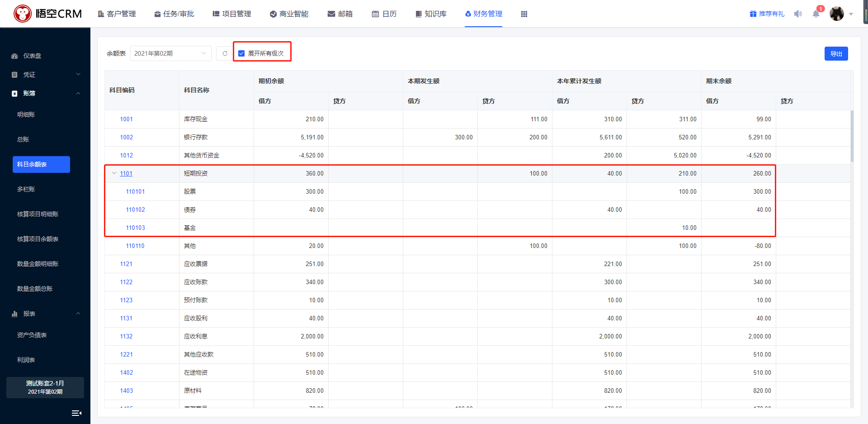Uncheck the 展开所有级次 checkbox
868x424 pixels.
[241, 53]
